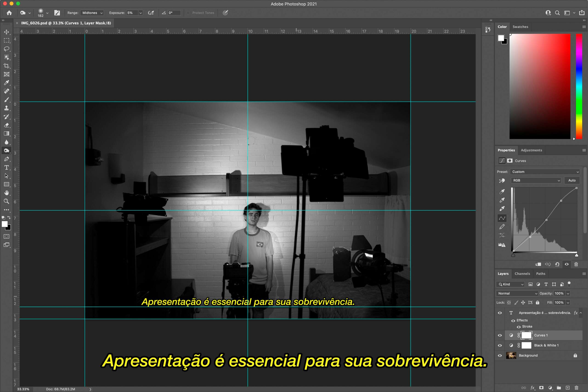Image resolution: width=588 pixels, height=392 pixels.
Task: Open the Preset Custom dropdown
Action: pos(545,172)
